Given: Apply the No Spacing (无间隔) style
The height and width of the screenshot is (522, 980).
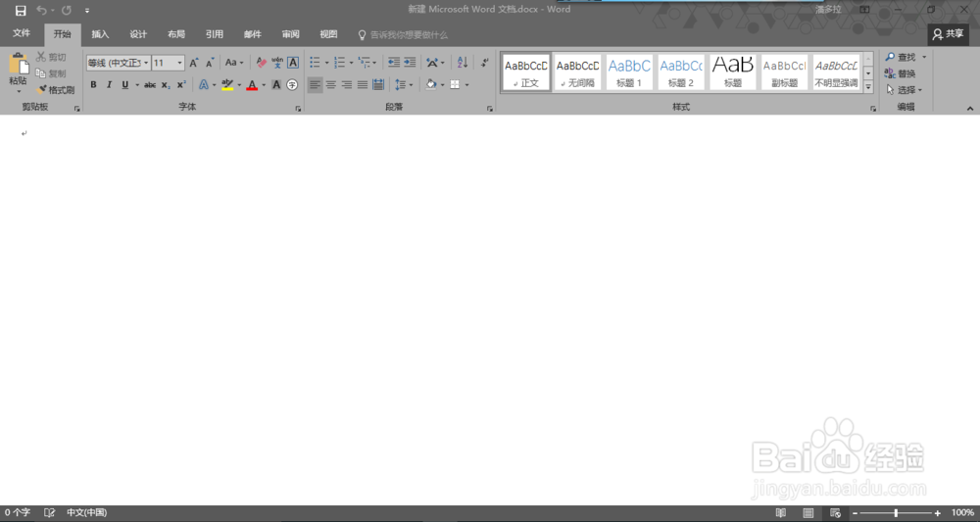Looking at the screenshot, I should click(577, 72).
